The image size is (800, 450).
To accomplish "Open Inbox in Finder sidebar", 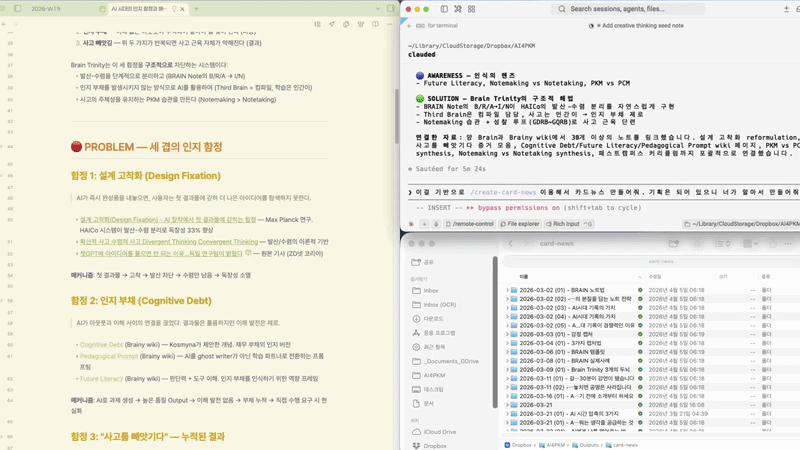I will pos(431,290).
